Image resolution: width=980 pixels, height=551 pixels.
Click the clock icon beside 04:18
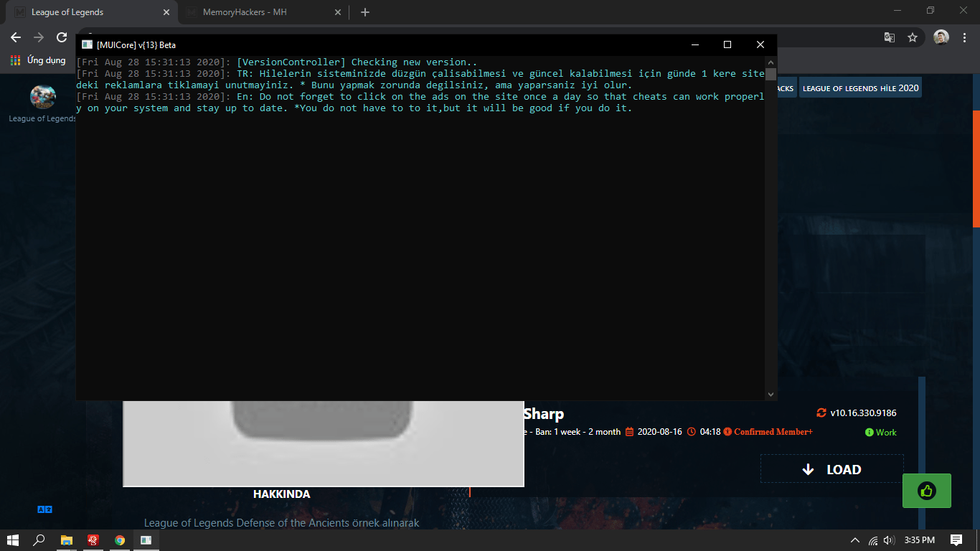click(x=692, y=432)
